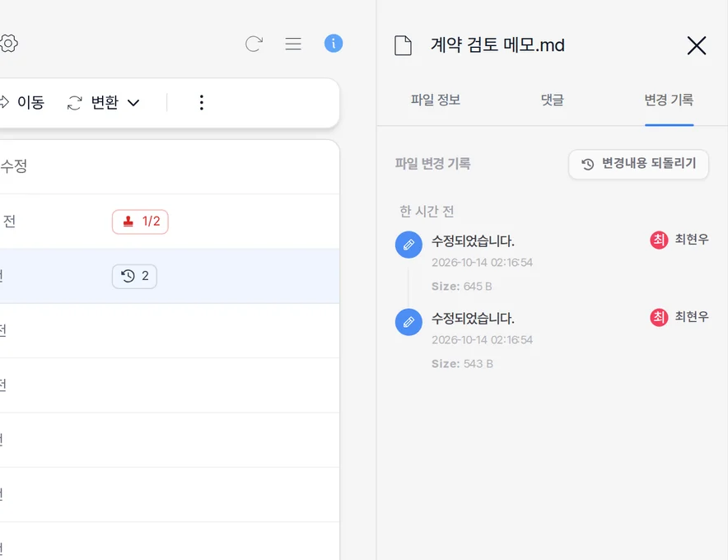Select the 변경 기록 tab
Image resolution: width=728 pixels, height=560 pixels.
coord(669,100)
